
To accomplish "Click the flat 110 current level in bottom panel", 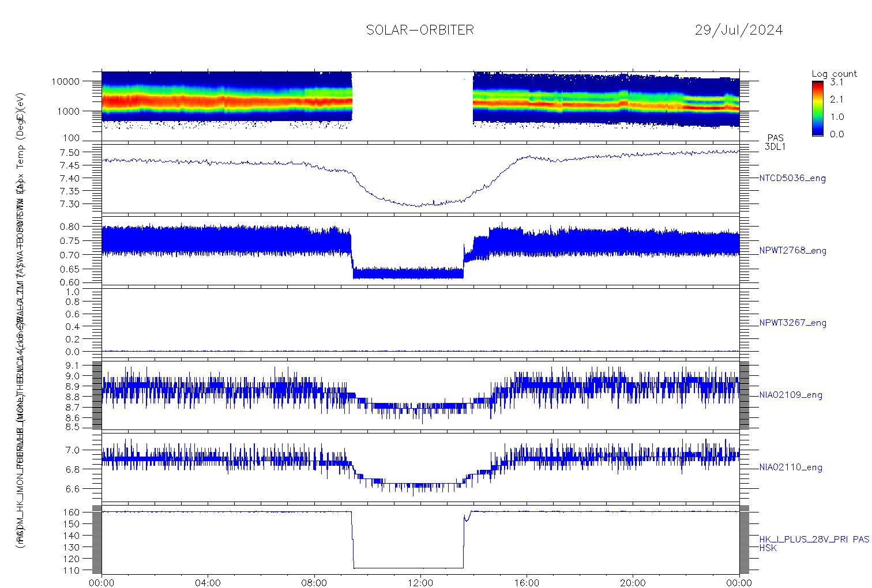I will point(408,568).
